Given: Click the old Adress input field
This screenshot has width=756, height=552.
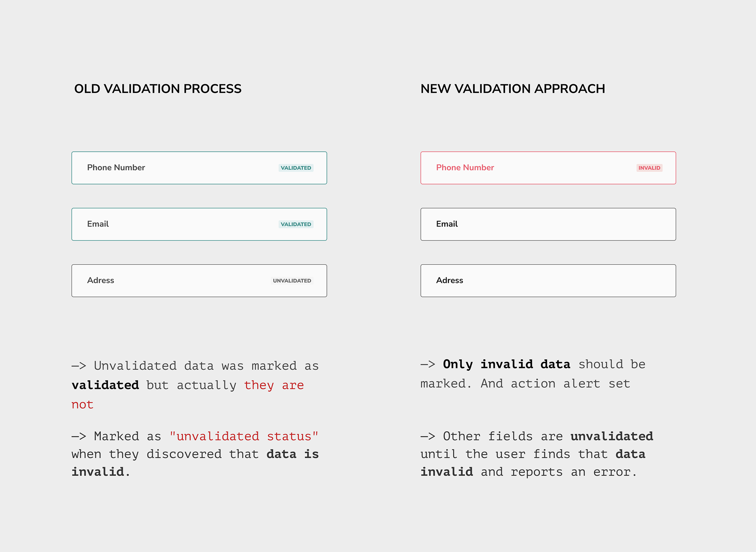Looking at the screenshot, I should [199, 281].
